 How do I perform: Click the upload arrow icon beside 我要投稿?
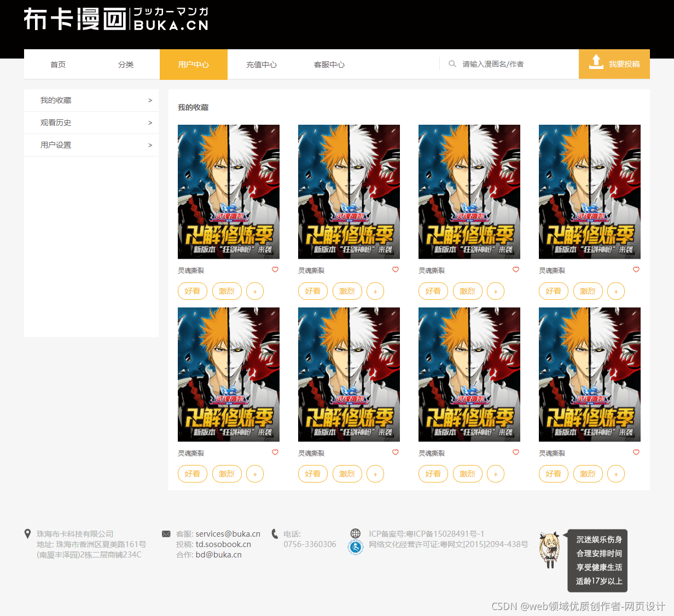click(x=596, y=62)
